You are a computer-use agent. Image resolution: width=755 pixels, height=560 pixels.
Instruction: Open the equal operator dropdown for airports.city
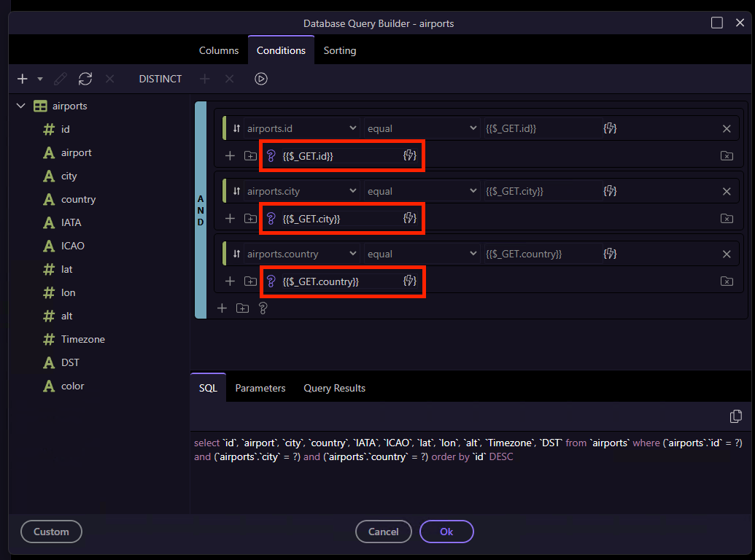coord(422,192)
